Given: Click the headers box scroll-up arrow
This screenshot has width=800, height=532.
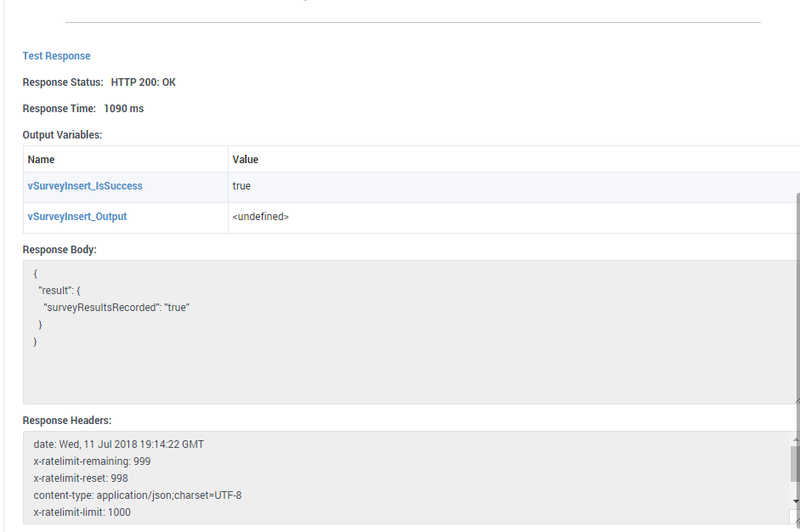Looking at the screenshot, I should click(796, 439).
